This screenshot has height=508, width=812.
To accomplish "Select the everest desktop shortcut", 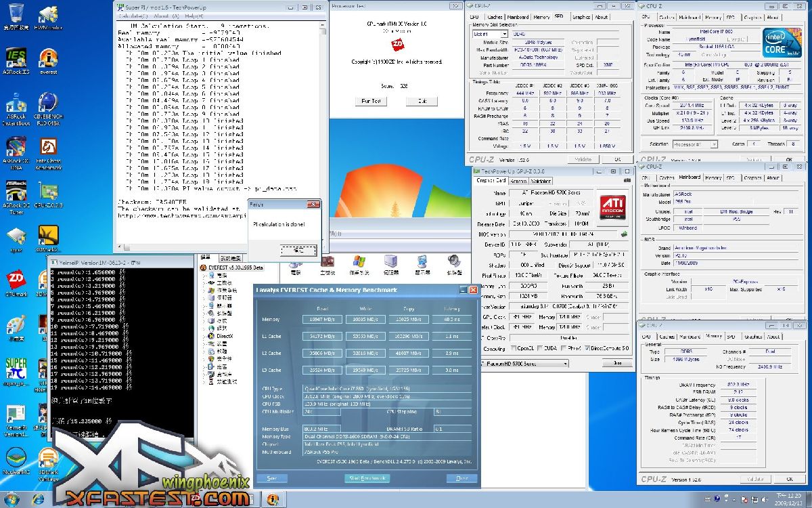I will (48, 61).
